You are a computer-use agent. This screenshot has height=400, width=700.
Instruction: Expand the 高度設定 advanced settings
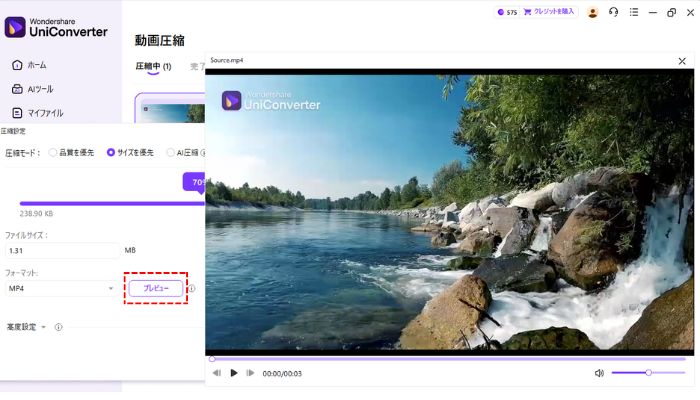26,327
